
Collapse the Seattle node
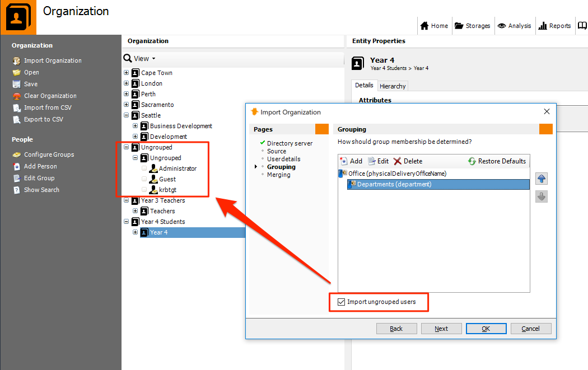tap(127, 115)
